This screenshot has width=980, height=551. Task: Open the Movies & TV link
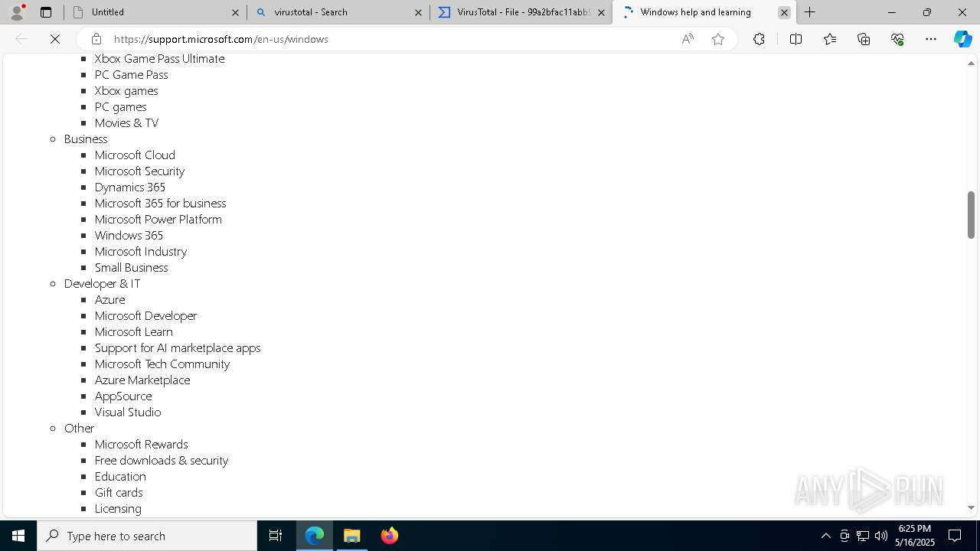click(126, 123)
